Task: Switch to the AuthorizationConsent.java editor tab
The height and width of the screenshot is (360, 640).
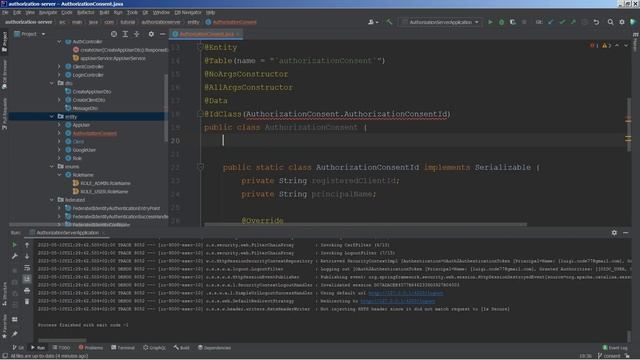Action: click(206, 34)
